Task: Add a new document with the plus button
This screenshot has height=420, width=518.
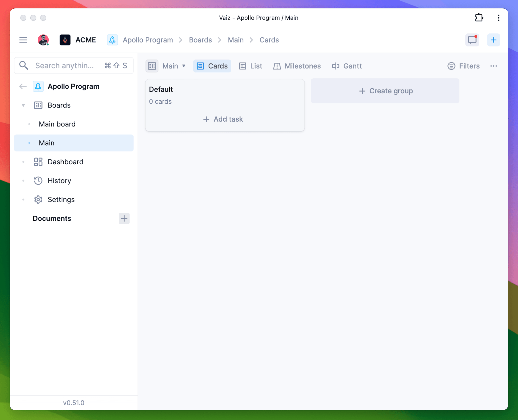Action: pyautogui.click(x=124, y=218)
